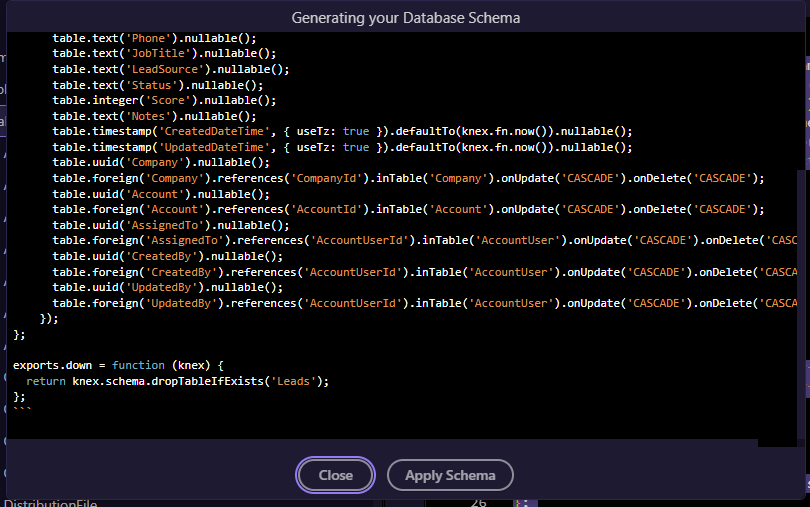Click the line table.uuid('AssignedTo').nullable()
The image size is (810, 507).
[171, 225]
